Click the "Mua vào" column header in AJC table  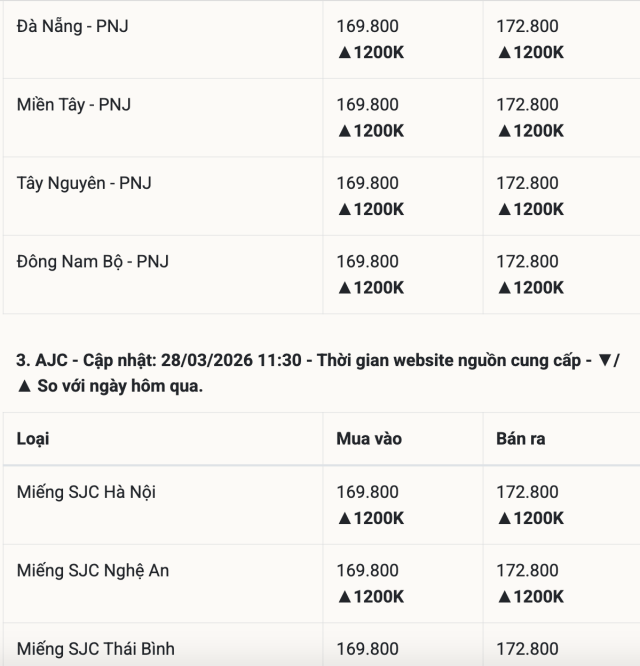[x=369, y=439]
